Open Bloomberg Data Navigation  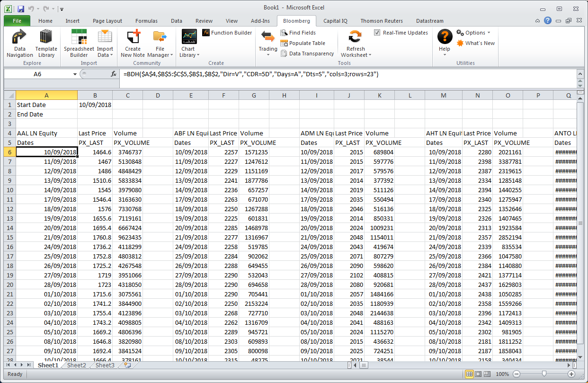pyautogui.click(x=20, y=43)
